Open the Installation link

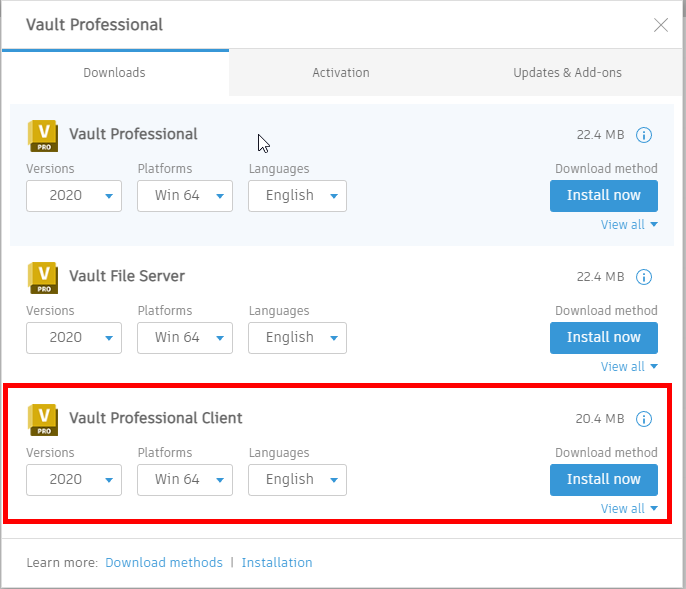click(277, 562)
